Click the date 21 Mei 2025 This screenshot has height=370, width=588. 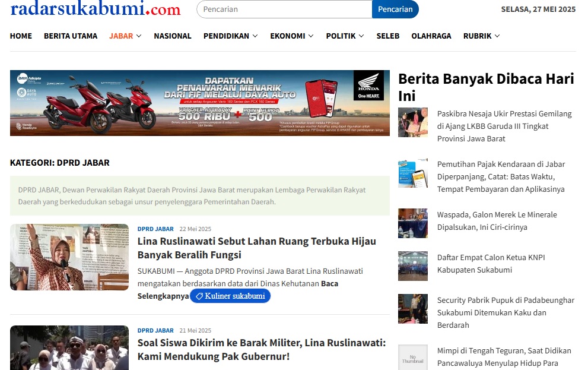195,331
